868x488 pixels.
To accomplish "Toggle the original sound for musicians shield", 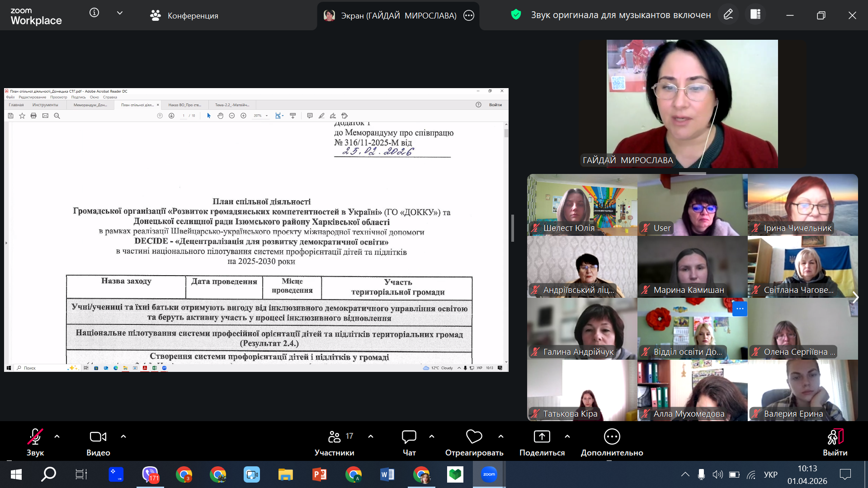I will pyautogui.click(x=516, y=15).
